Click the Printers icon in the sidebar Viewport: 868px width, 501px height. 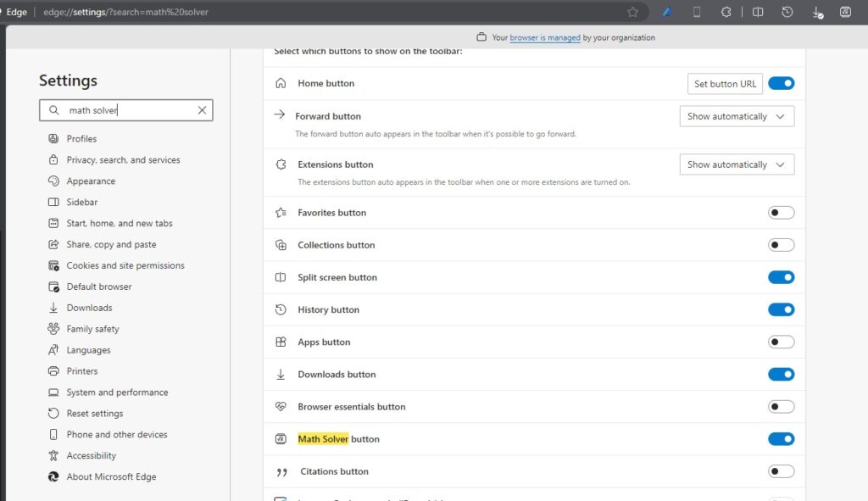[53, 371]
